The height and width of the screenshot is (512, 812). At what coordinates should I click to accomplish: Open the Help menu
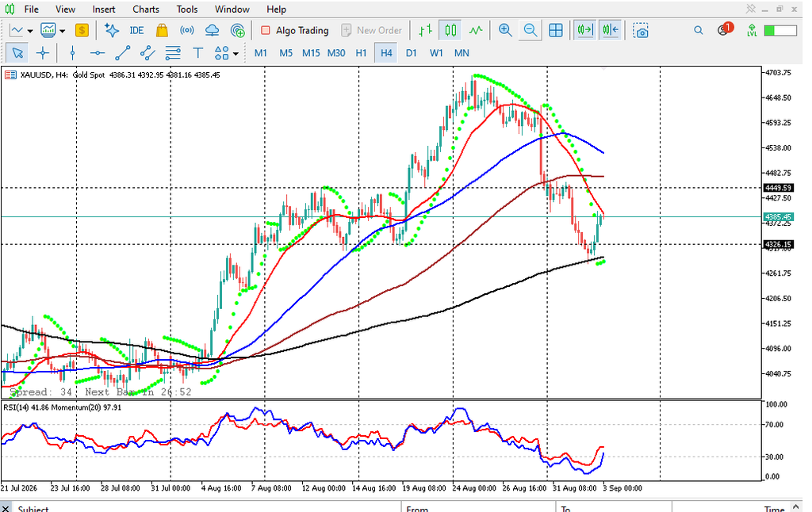coord(277,10)
